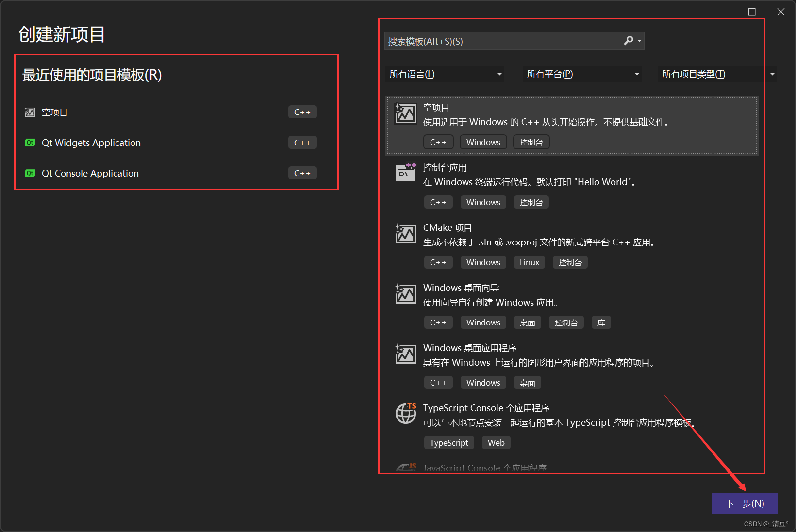Image resolution: width=796 pixels, height=532 pixels.
Task: Click the 控制台 tag under 控制台应用
Action: [x=531, y=202]
